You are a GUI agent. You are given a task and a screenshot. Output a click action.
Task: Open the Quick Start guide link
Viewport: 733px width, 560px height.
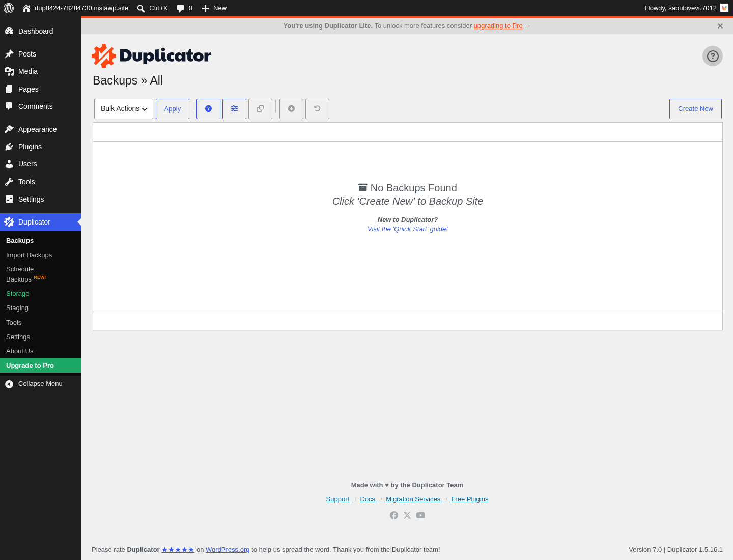point(408,229)
